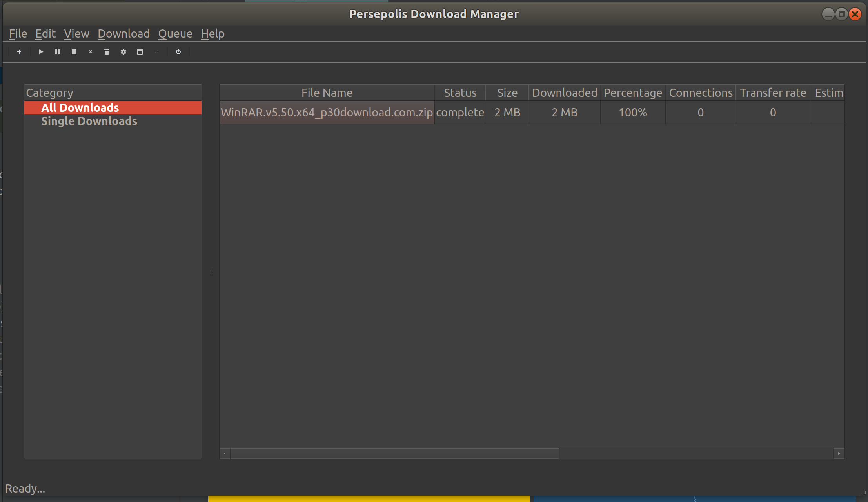Click the Percentage column header
Viewport: 868px width, 502px height.
[x=633, y=93]
